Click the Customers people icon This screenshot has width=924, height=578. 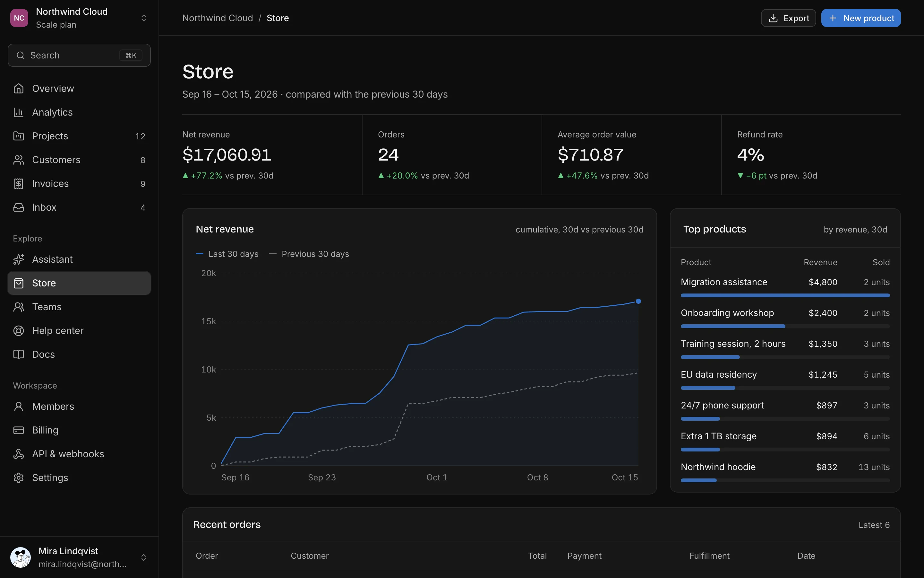[x=18, y=160]
